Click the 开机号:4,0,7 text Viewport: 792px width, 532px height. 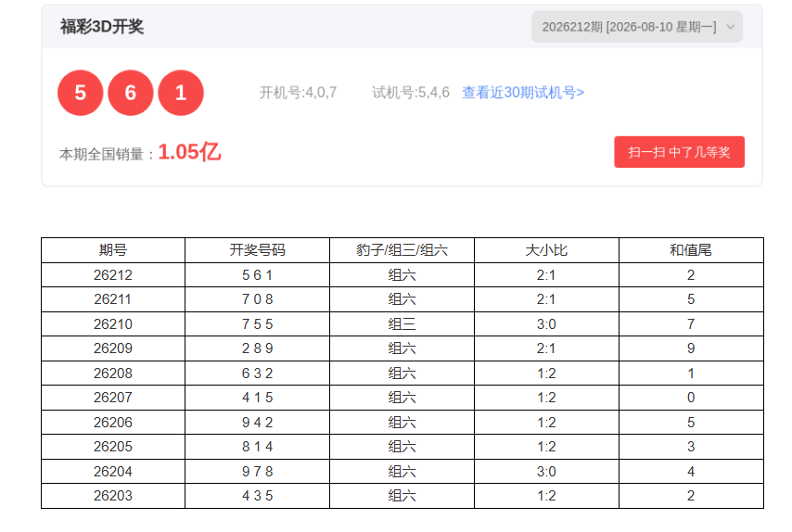[298, 93]
